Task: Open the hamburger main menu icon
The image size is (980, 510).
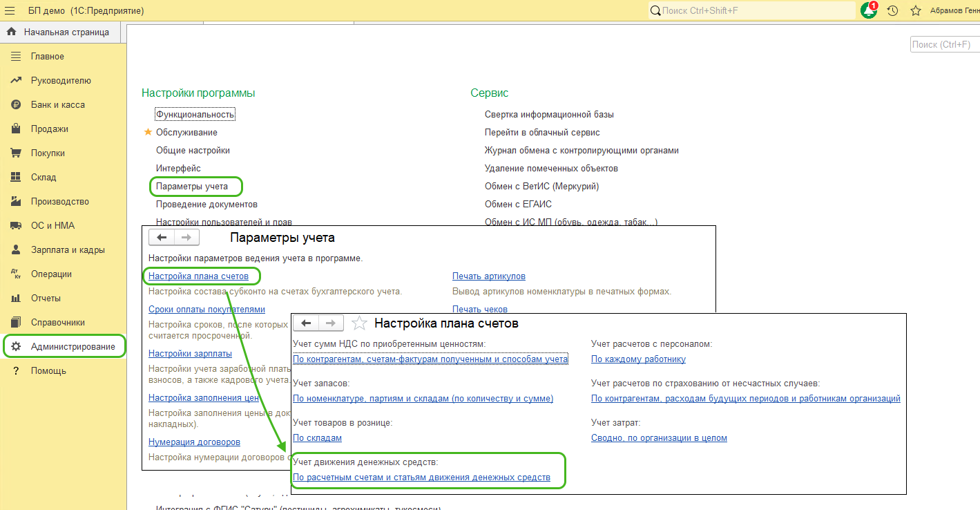Action: click(x=10, y=11)
